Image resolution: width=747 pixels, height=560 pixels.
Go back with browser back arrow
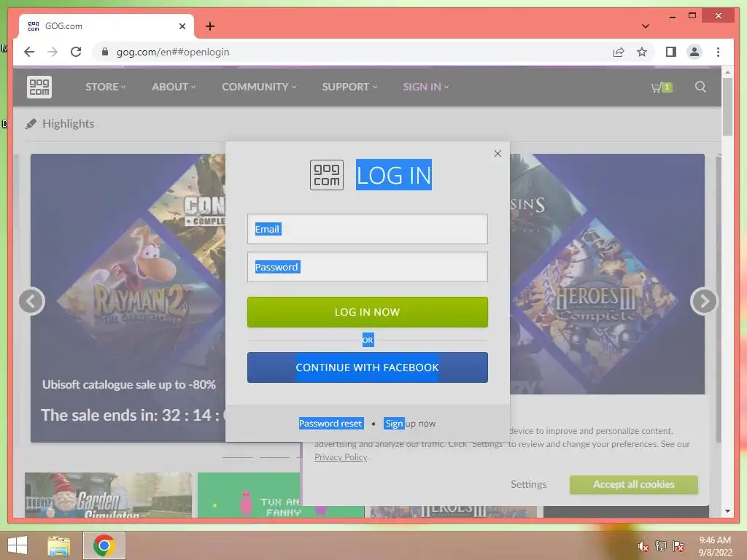click(x=29, y=52)
